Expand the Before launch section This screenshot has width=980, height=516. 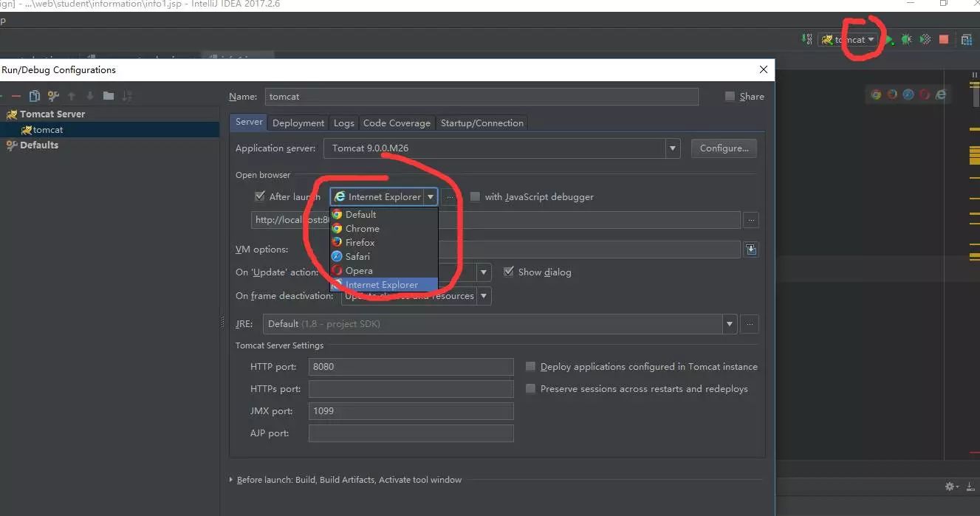coord(232,480)
